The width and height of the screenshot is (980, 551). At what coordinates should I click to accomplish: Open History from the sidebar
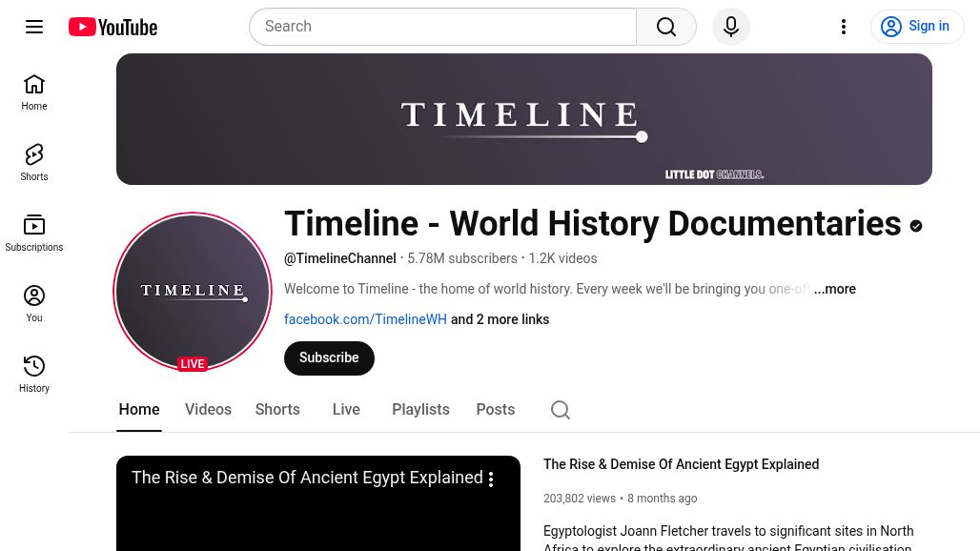tap(34, 373)
